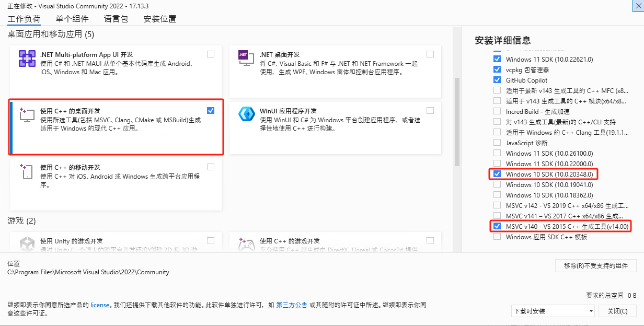The height and width of the screenshot is (326, 644).
Task: Open the 第三方公告 link
Action: [292, 305]
